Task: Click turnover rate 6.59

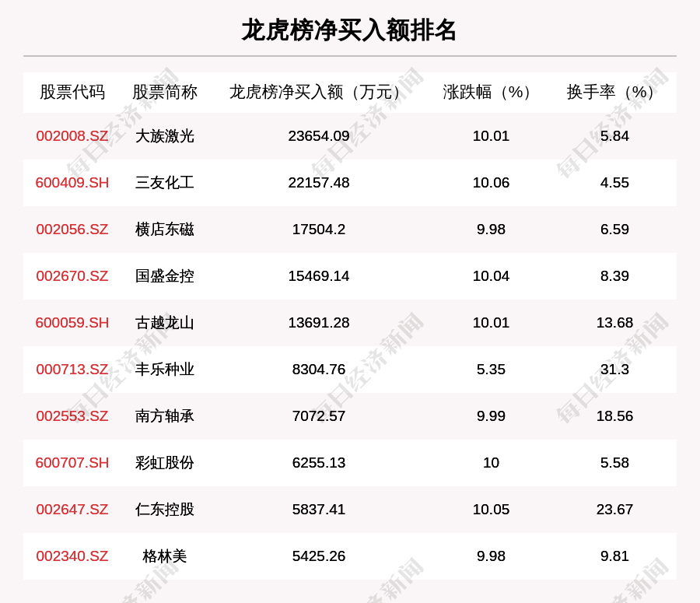Action: [614, 229]
